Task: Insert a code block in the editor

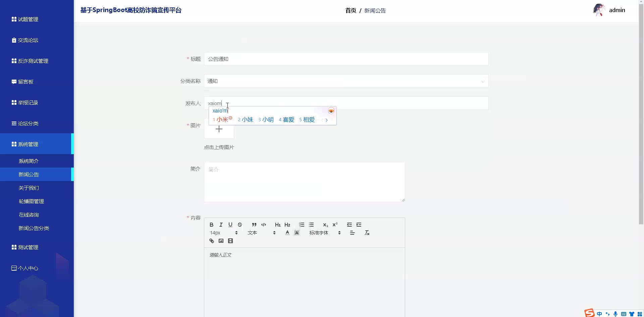Action: [x=264, y=225]
